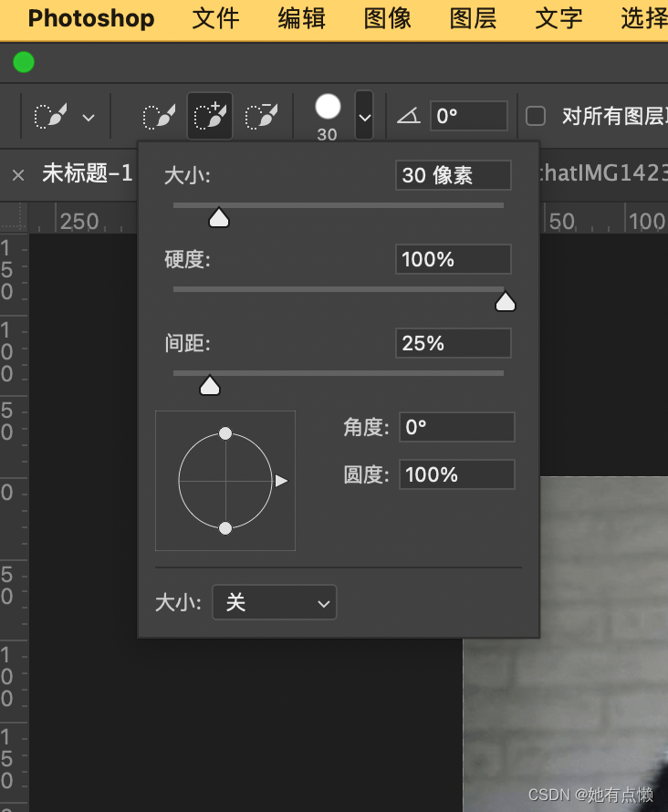Collapse the brush options dropdown arrow

click(364, 116)
